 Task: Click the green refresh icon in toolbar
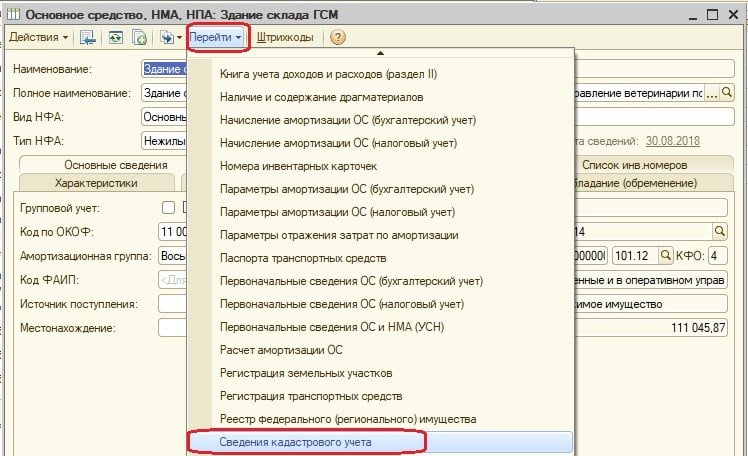point(116,37)
